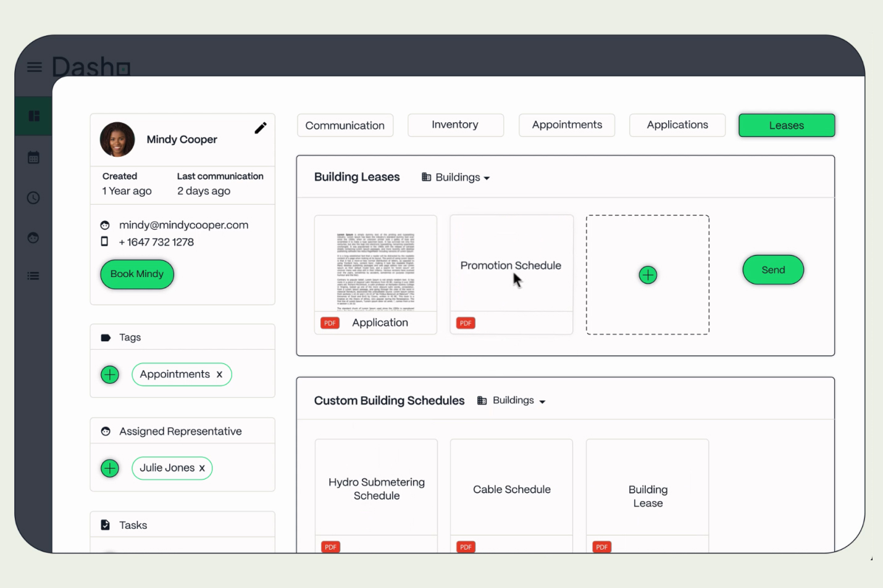Viewport: 883px width, 588px height.
Task: Add a lease document with plus icon
Action: pos(648,275)
